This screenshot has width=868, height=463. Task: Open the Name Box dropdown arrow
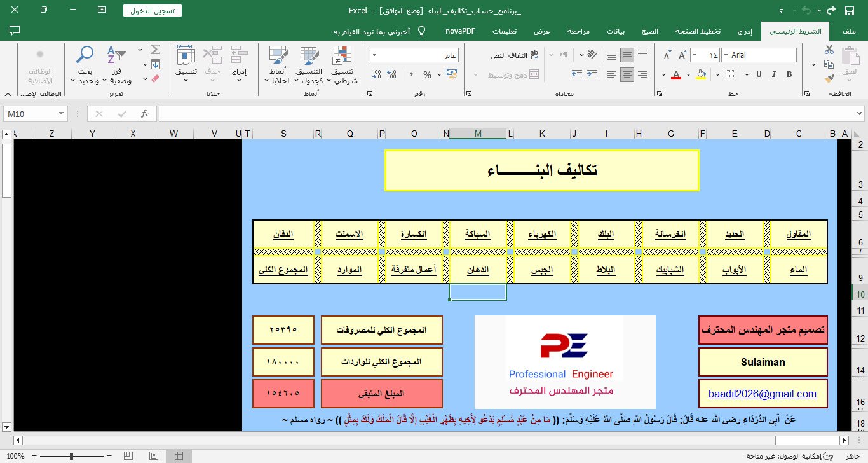62,114
